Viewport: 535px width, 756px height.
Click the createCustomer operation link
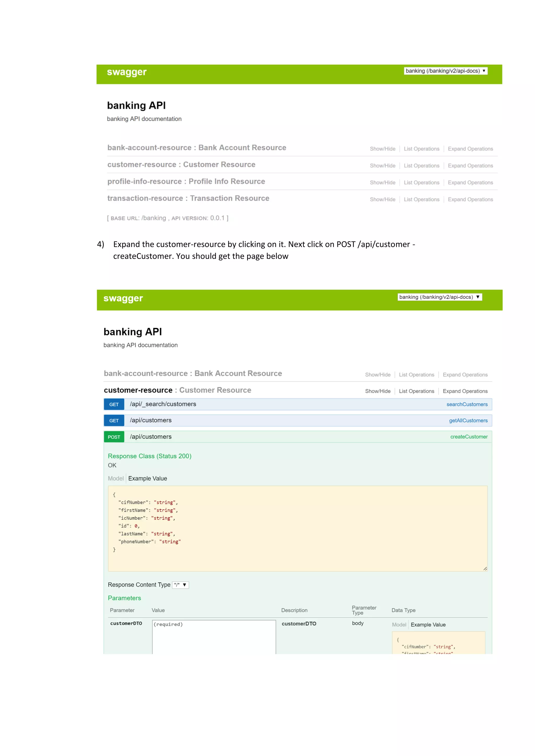(x=469, y=437)
